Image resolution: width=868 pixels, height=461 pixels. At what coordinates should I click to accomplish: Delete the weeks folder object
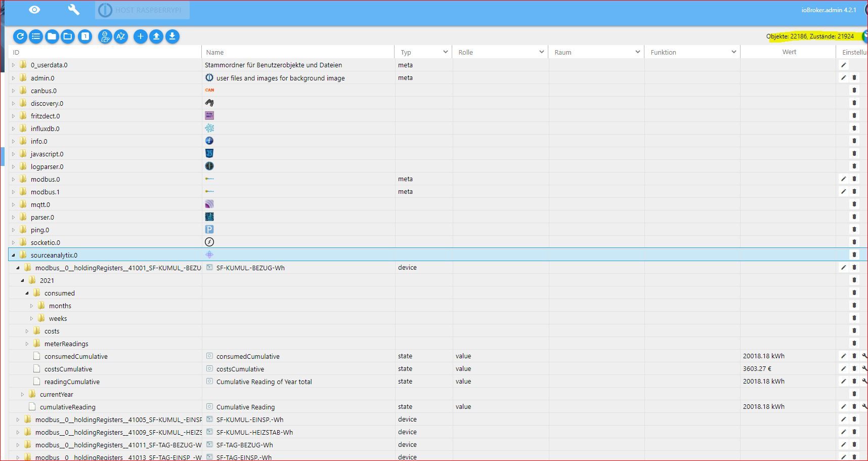pos(854,318)
